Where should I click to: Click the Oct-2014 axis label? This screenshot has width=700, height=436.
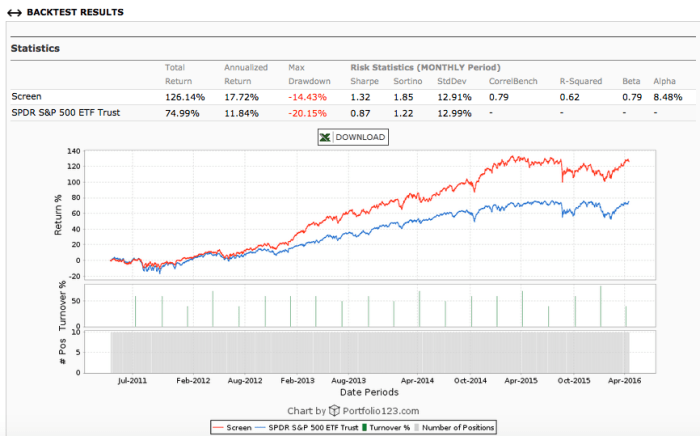point(470,381)
